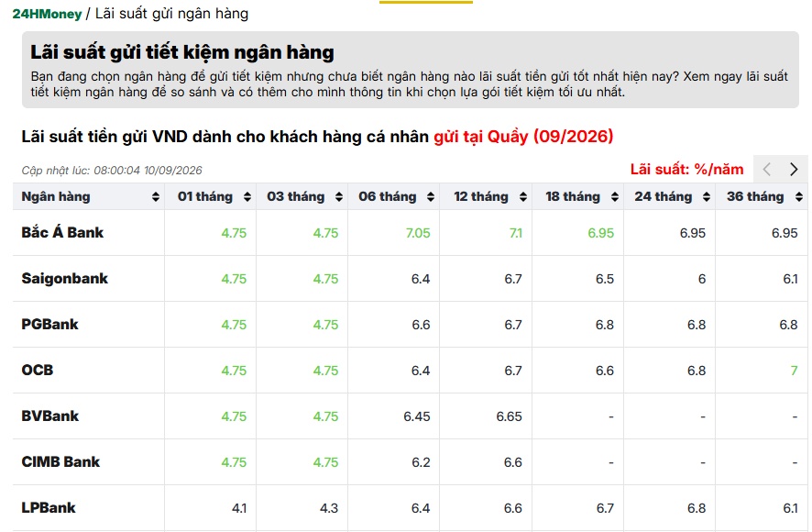Click the Ngân hàng column header label
This screenshot has height=532, width=812.
click(56, 197)
